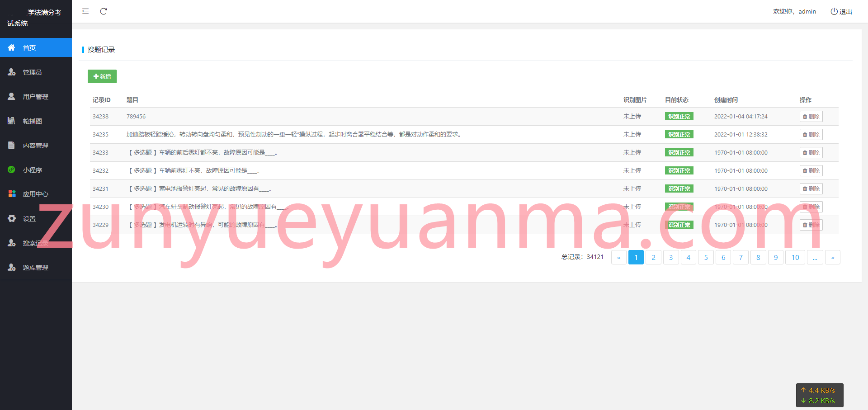Go to previous page with « arrow
The image size is (868, 410).
click(619, 257)
